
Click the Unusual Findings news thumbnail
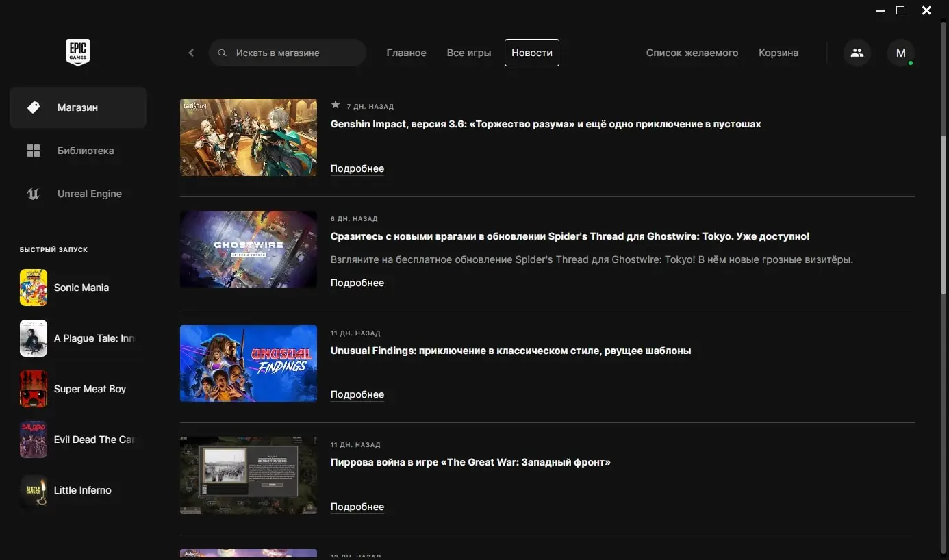pyautogui.click(x=249, y=364)
